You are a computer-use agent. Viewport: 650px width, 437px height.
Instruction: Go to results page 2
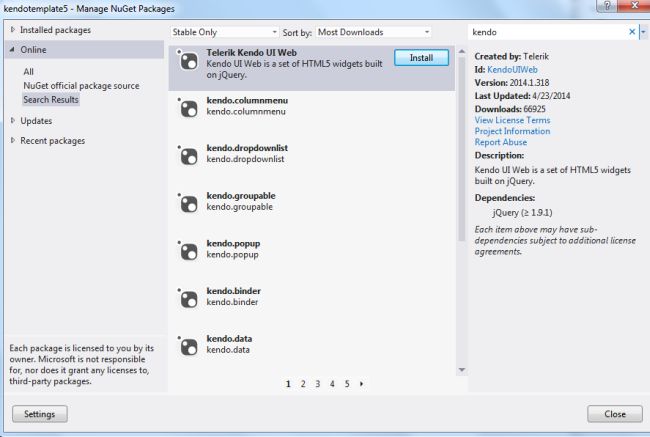tap(303, 384)
